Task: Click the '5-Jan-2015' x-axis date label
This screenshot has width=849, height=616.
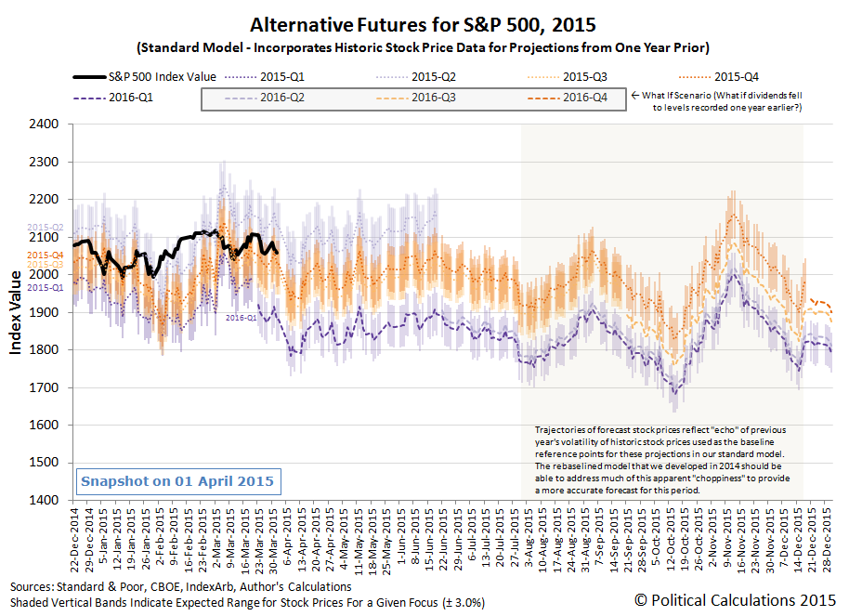Action: (x=103, y=536)
